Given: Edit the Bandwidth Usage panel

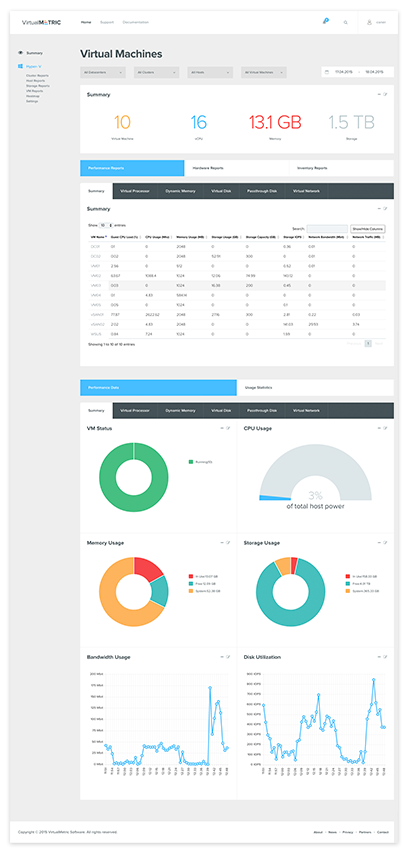Looking at the screenshot, I should click(228, 657).
